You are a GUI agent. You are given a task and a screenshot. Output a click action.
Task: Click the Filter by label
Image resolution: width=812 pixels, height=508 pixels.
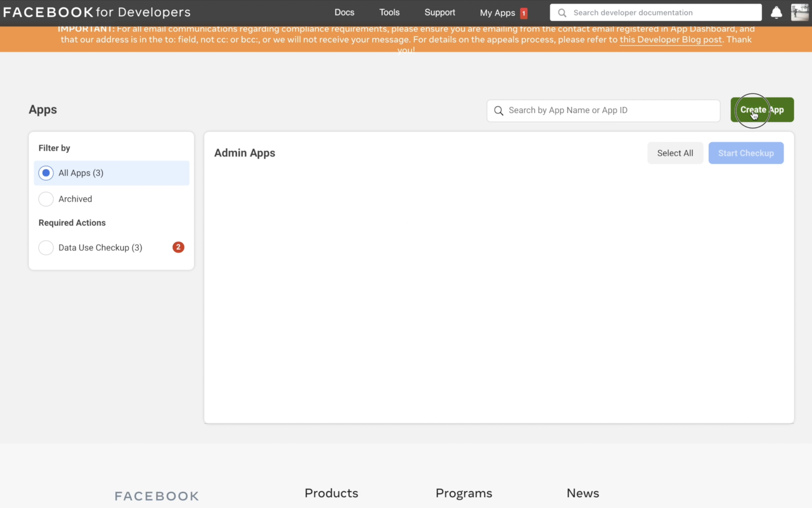click(x=54, y=148)
